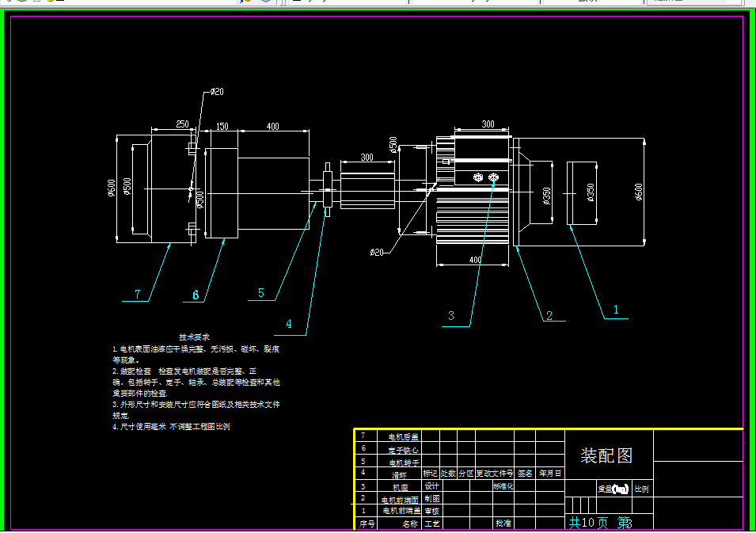Select requirement line 2 about 装配检查
Image resolution: width=756 pixels, height=533 pixels.
196,382
